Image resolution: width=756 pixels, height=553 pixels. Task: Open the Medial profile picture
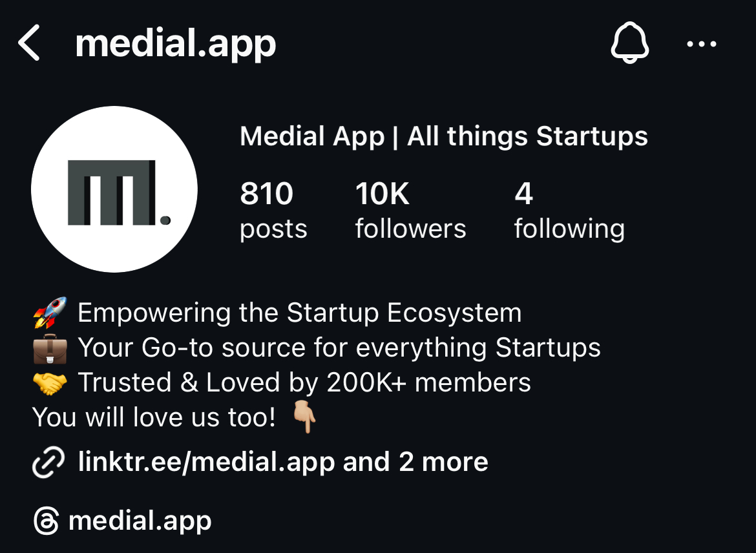coord(114,189)
